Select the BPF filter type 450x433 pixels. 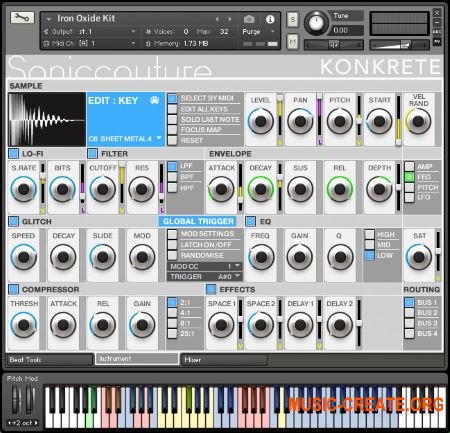172,177
